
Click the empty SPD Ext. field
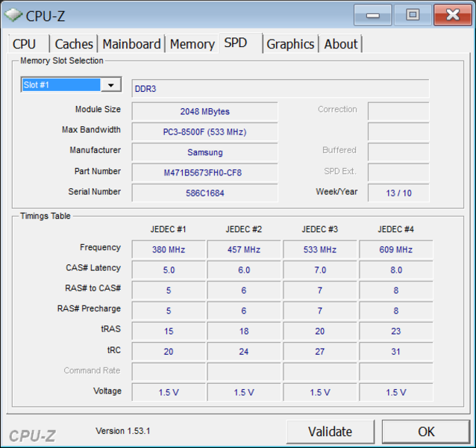(x=398, y=172)
